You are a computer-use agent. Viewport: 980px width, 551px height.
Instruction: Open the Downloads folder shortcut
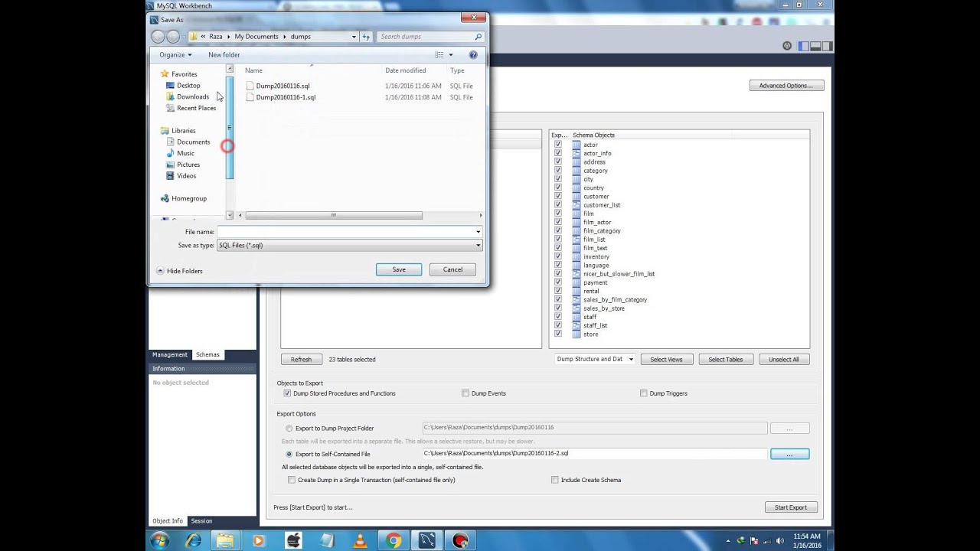tap(192, 96)
